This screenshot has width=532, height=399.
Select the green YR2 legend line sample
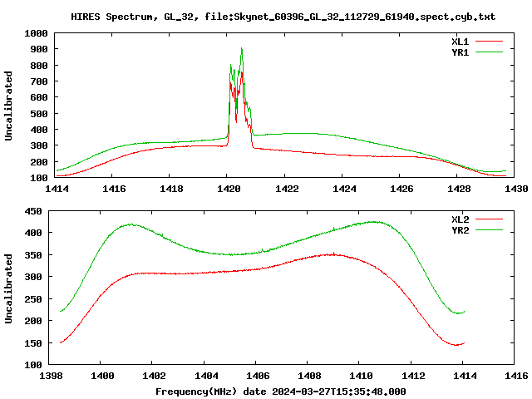pyautogui.click(x=490, y=229)
